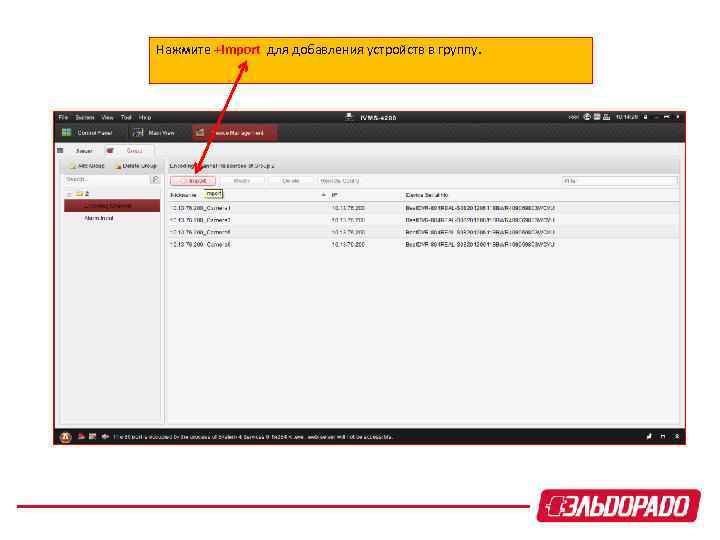Select the third 10.13.76.200 camera row
The width and height of the screenshot is (720, 540).
pyautogui.click(x=423, y=232)
